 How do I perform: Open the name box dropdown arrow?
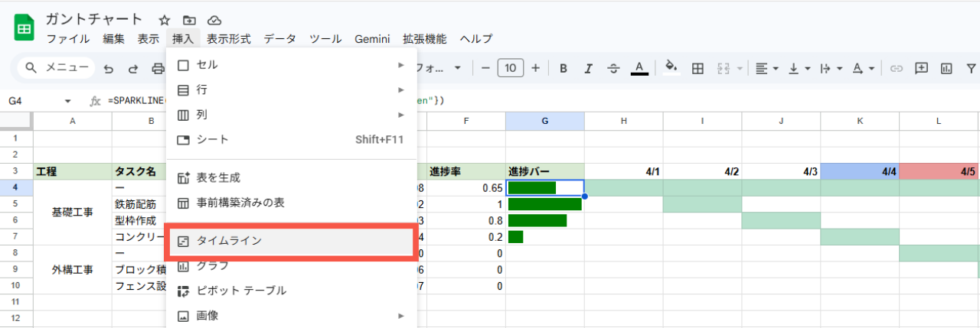click(67, 101)
